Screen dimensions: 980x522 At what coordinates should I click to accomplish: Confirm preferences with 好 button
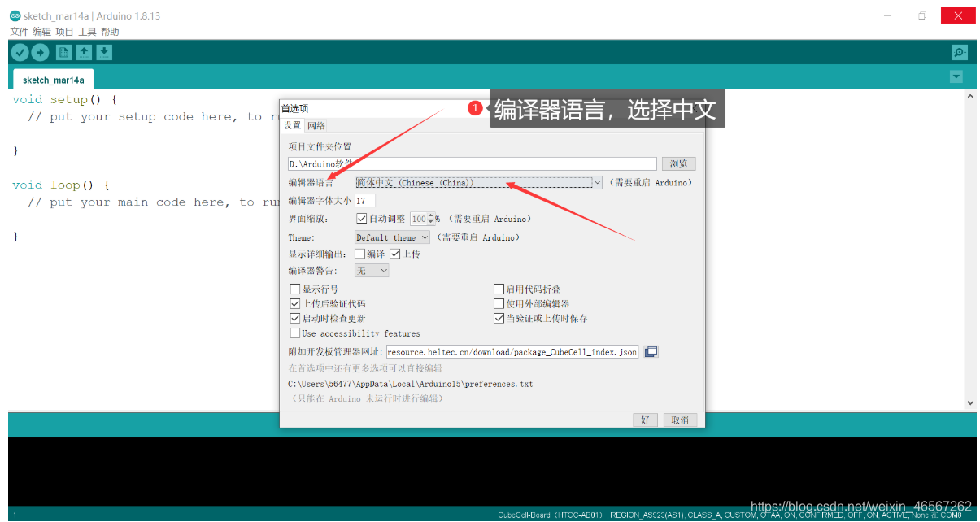coord(644,420)
